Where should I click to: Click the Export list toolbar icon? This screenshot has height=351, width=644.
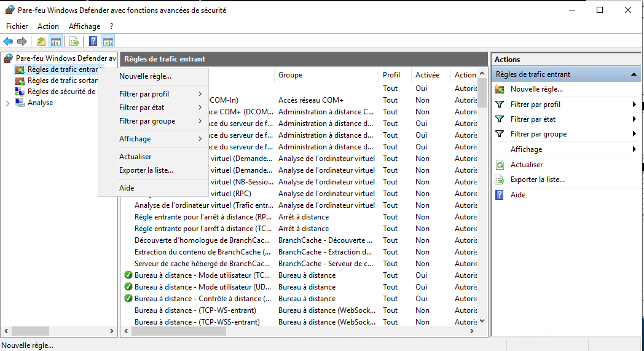[x=74, y=42]
